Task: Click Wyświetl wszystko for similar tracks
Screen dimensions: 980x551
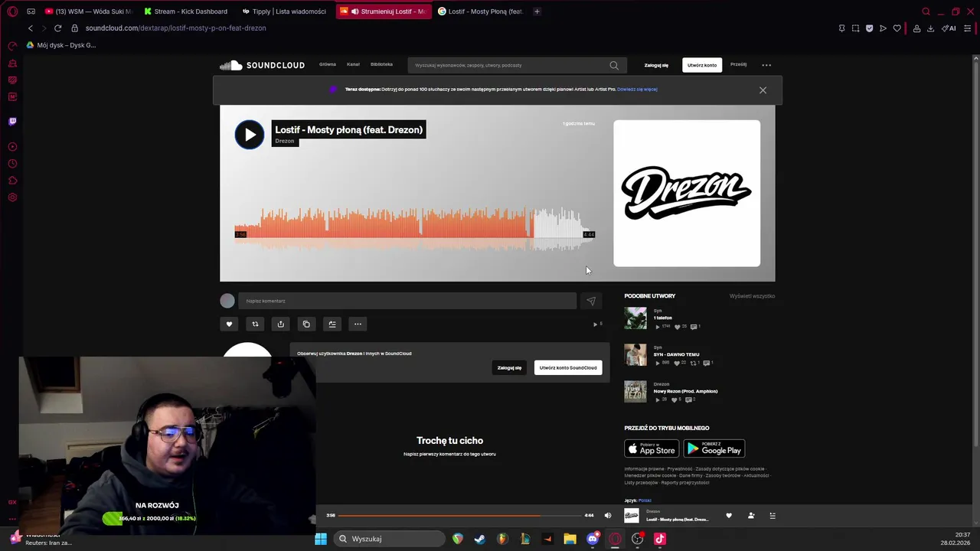Action: 752,296
